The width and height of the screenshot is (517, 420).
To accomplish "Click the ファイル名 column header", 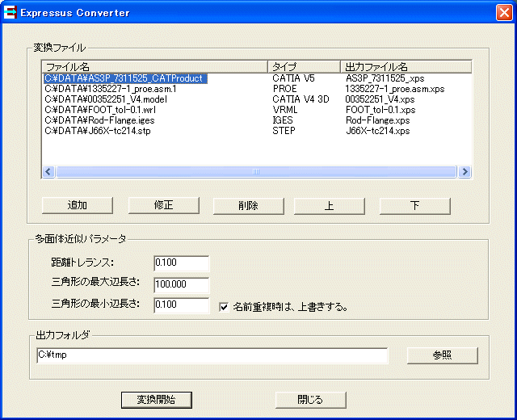I will click(x=153, y=66).
